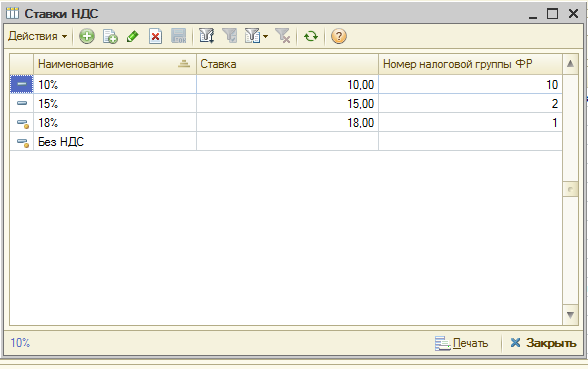Click the disable filter icon
The width and height of the screenshot is (588, 369).
(x=283, y=36)
